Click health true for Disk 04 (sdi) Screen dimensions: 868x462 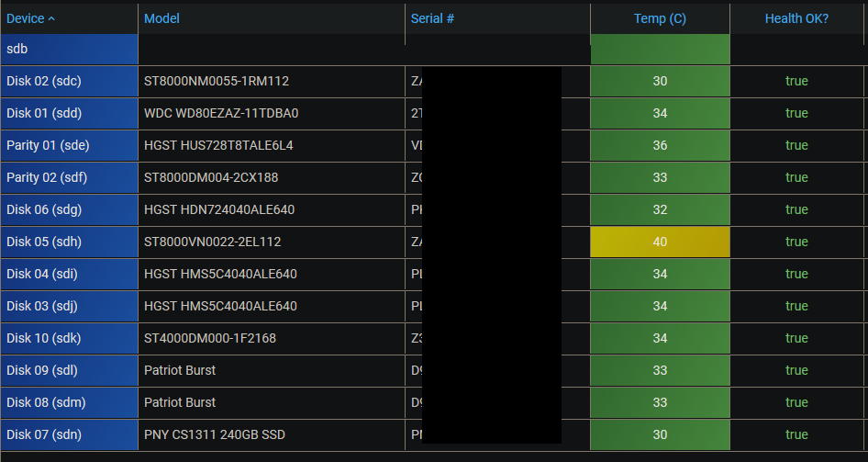[796, 274]
